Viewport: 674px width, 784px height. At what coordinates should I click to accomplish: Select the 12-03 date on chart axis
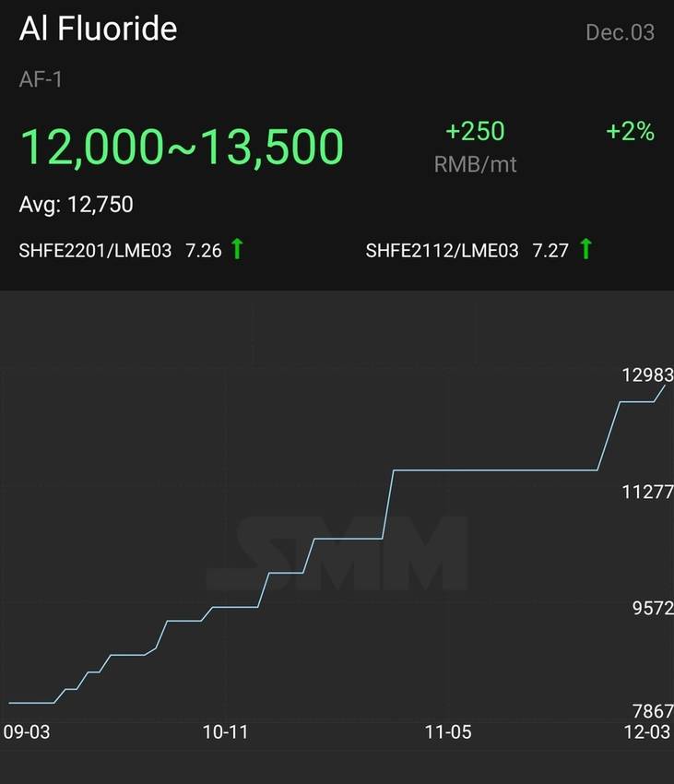[x=647, y=732]
